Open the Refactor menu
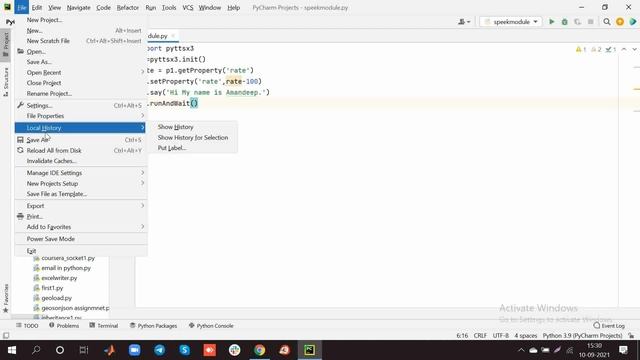 click(x=128, y=7)
